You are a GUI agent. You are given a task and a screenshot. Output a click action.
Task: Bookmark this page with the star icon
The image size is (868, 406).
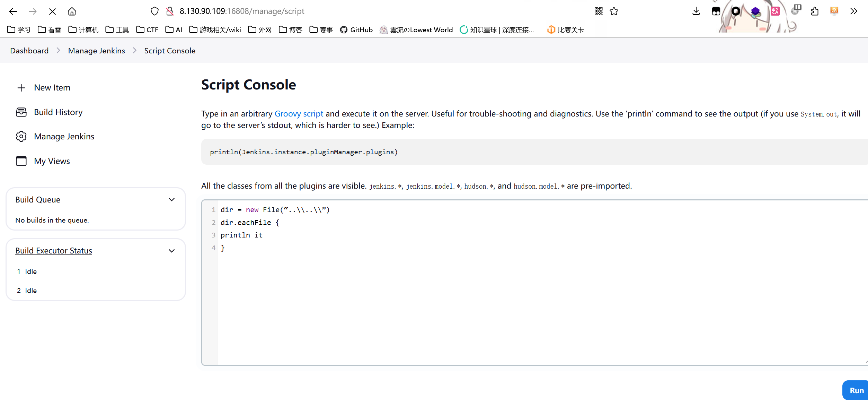pyautogui.click(x=614, y=11)
